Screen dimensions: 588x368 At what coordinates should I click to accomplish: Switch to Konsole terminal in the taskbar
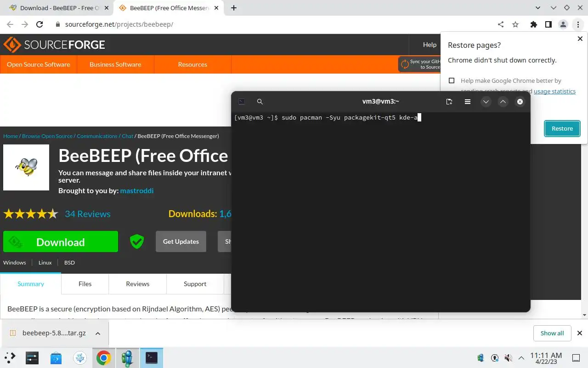coord(152,357)
